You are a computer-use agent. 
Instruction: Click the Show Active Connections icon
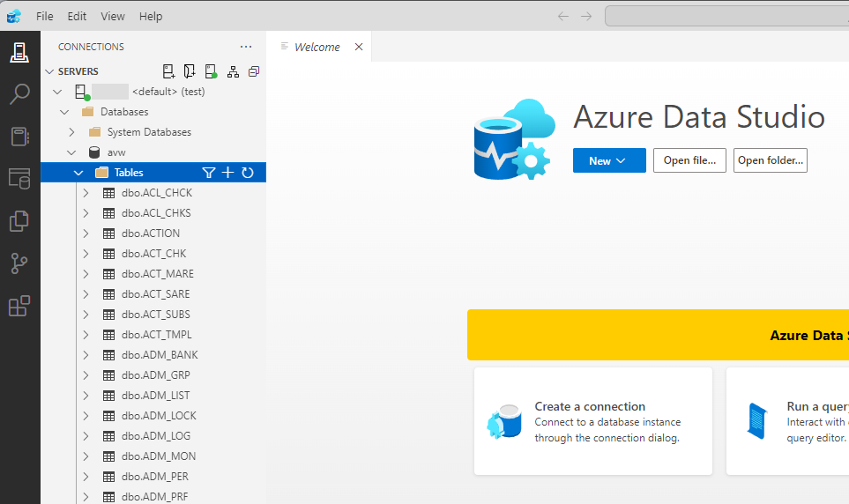coord(212,71)
